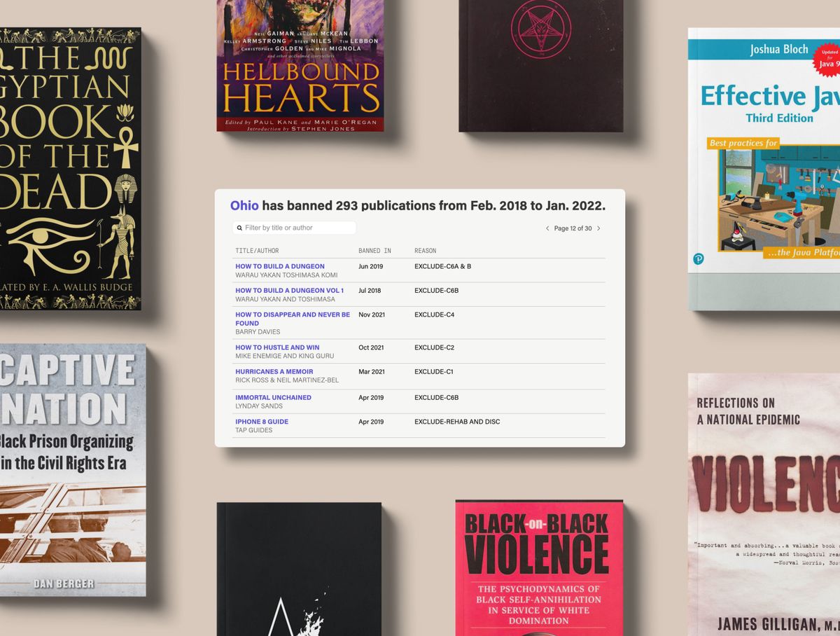The height and width of the screenshot is (636, 840).
Task: Open the "iPhone 8 Guide" entry
Action: pyautogui.click(x=262, y=422)
